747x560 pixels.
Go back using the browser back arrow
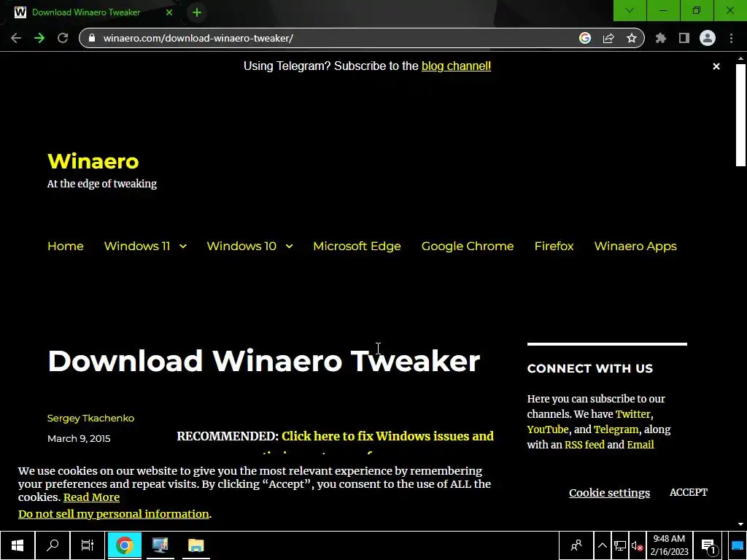(16, 38)
